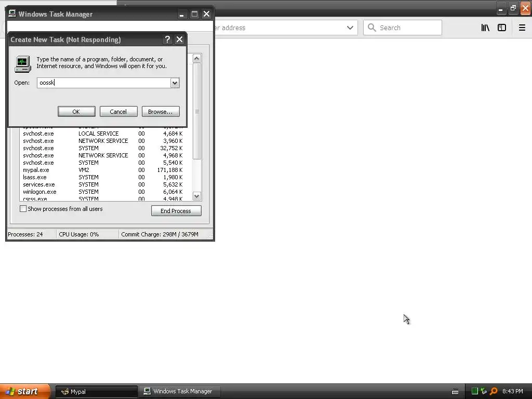The width and height of the screenshot is (532, 399).
Task: Click the computer icon in Create New Task dialog
Action: click(23, 64)
